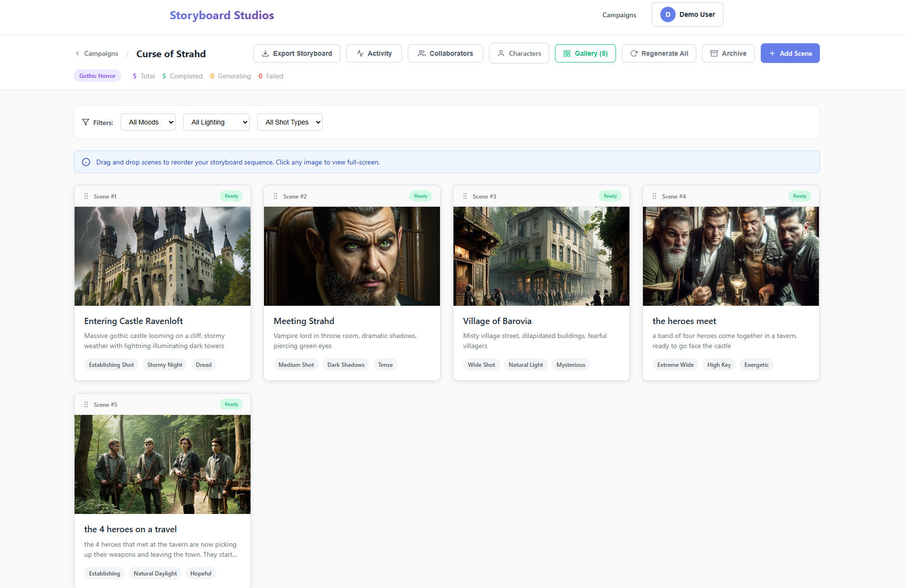Click the Ready badge on Scene #4
This screenshot has width=905, height=588.
tap(800, 196)
